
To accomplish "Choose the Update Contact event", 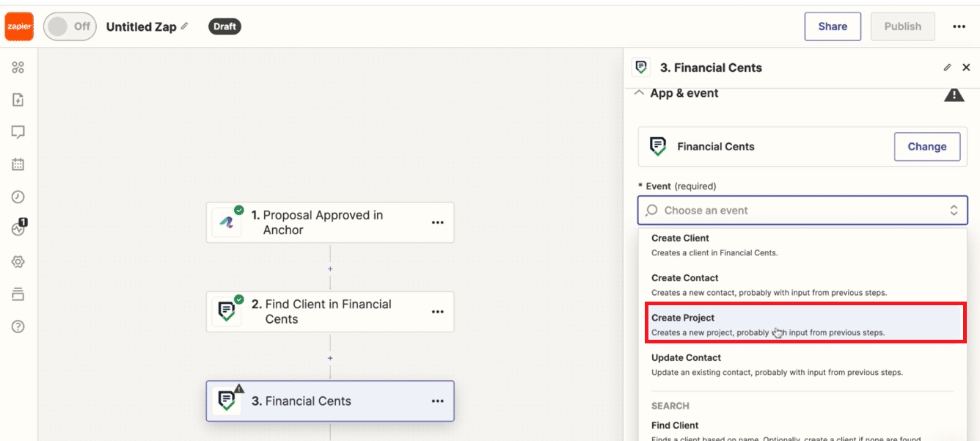I will pos(802,365).
